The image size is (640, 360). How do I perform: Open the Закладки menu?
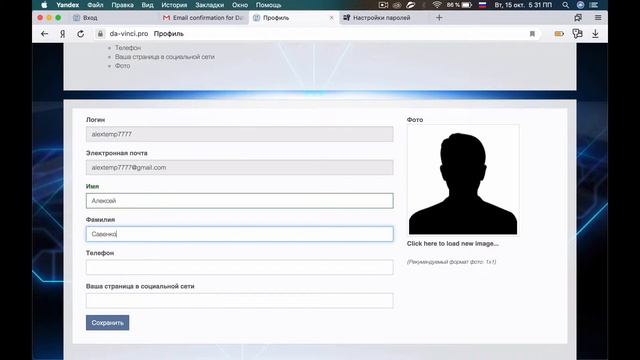coord(209,5)
